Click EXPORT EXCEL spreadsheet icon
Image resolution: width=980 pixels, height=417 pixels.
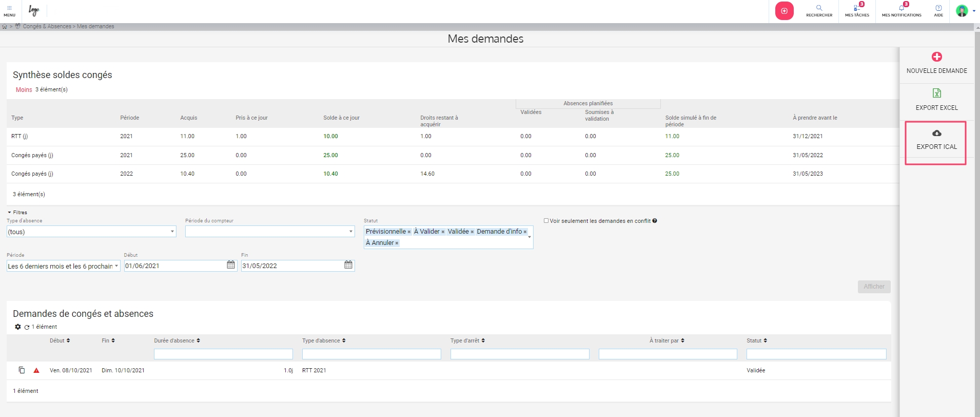point(937,93)
